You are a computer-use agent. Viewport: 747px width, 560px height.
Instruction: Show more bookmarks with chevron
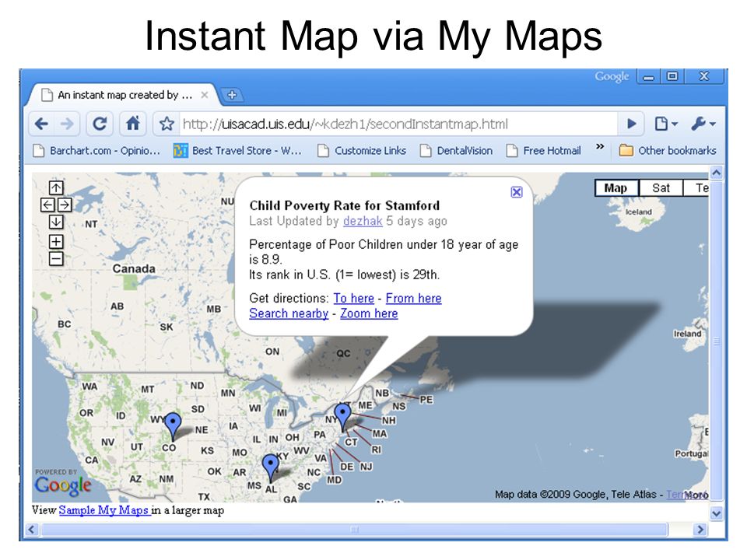click(x=600, y=147)
